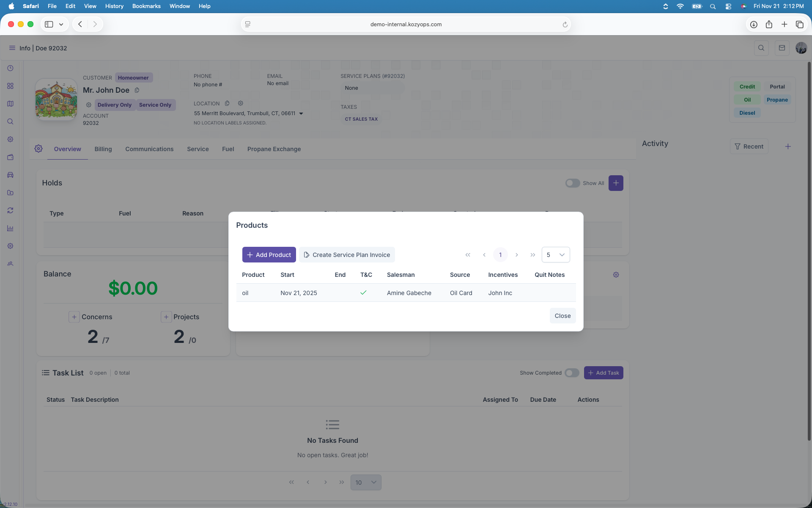Screen dimensions: 812x508
Task: Click the plus icon next to Concerns
Action: (74, 317)
